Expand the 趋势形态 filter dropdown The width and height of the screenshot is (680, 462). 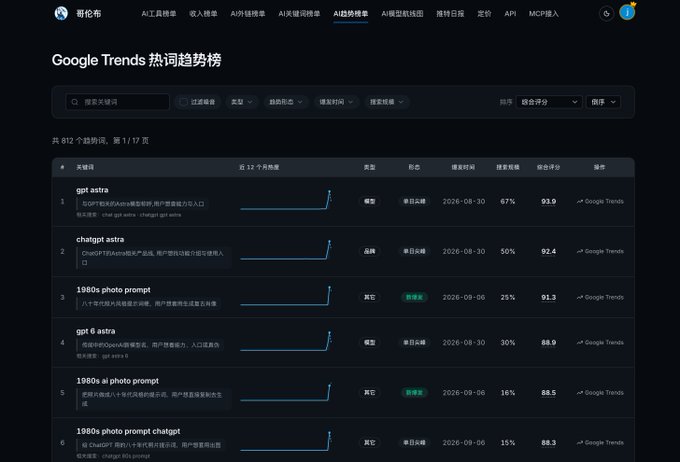click(x=286, y=102)
